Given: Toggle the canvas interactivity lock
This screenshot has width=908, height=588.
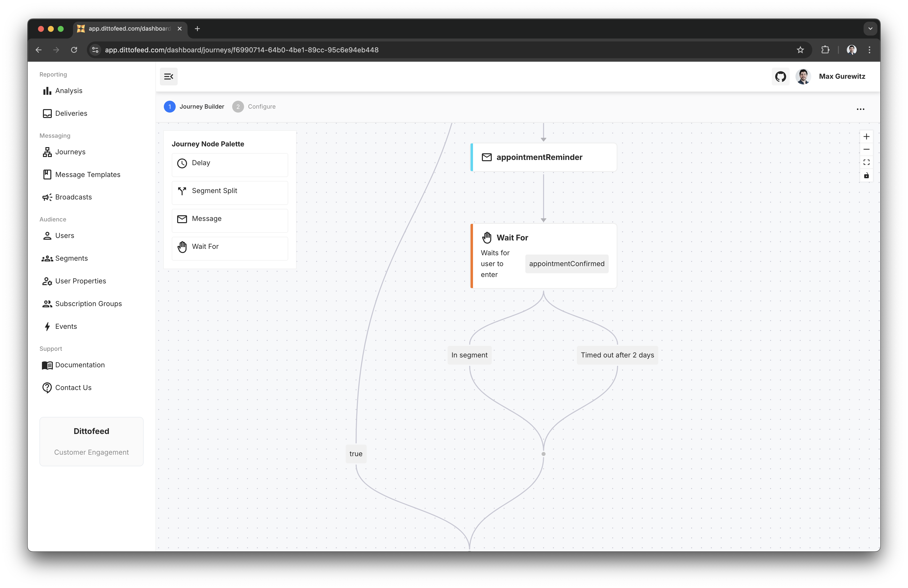Looking at the screenshot, I should [866, 176].
